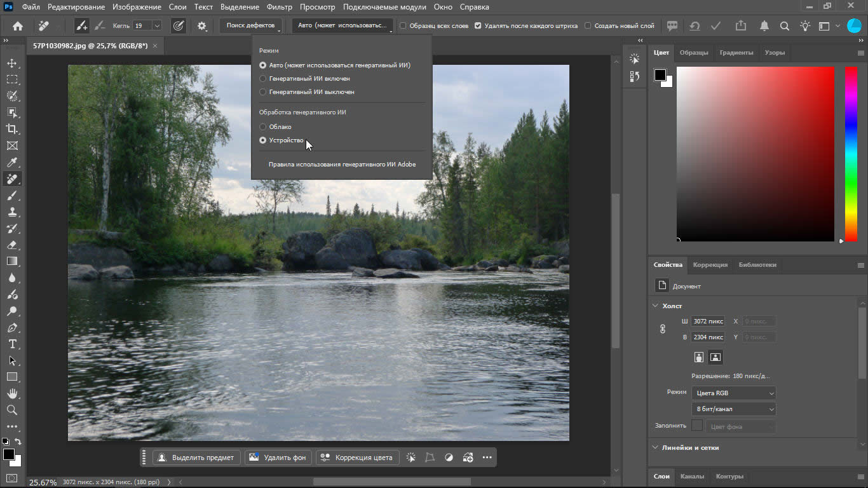Select the Eyedropper tool
Viewport: 868px width, 488px height.
click(12, 162)
